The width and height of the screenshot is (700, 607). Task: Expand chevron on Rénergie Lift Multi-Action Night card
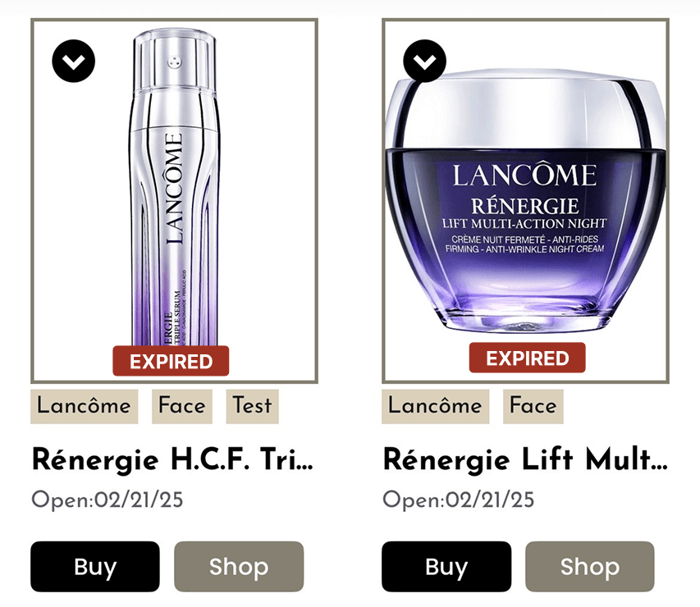coord(424,61)
